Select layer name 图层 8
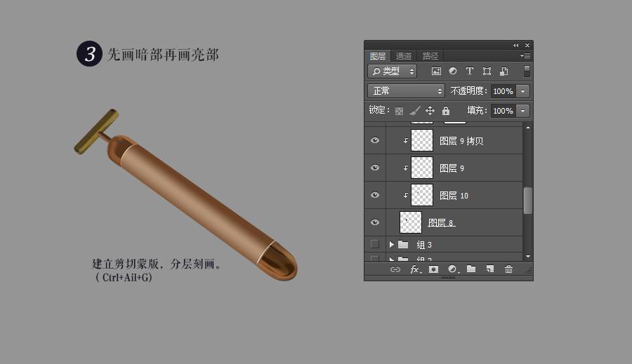 click(442, 222)
